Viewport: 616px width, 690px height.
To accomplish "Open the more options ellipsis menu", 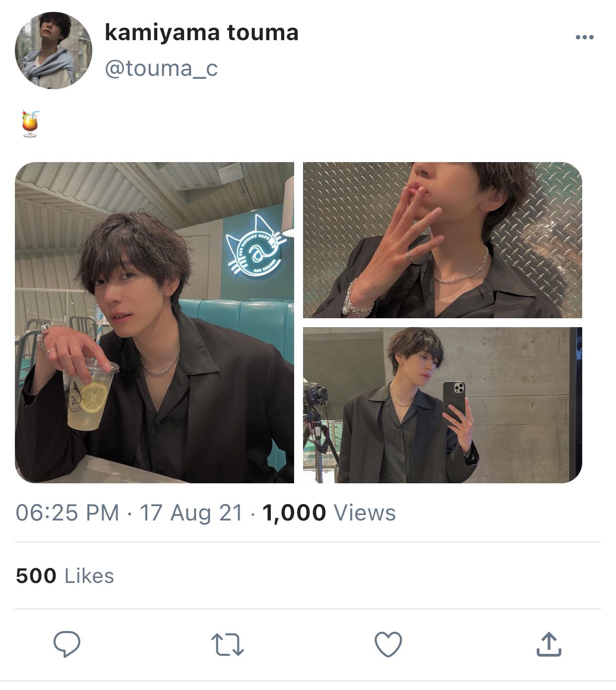I will point(584,37).
